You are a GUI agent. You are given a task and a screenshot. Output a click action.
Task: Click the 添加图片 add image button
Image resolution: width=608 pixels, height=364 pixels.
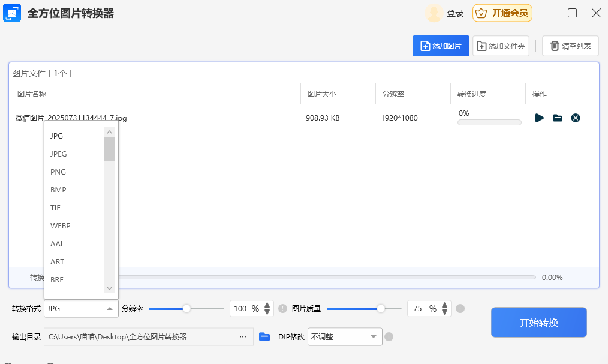[x=441, y=46]
